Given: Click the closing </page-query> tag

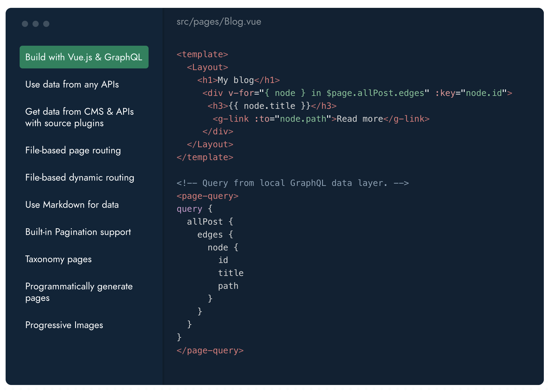Looking at the screenshot, I should coord(210,350).
